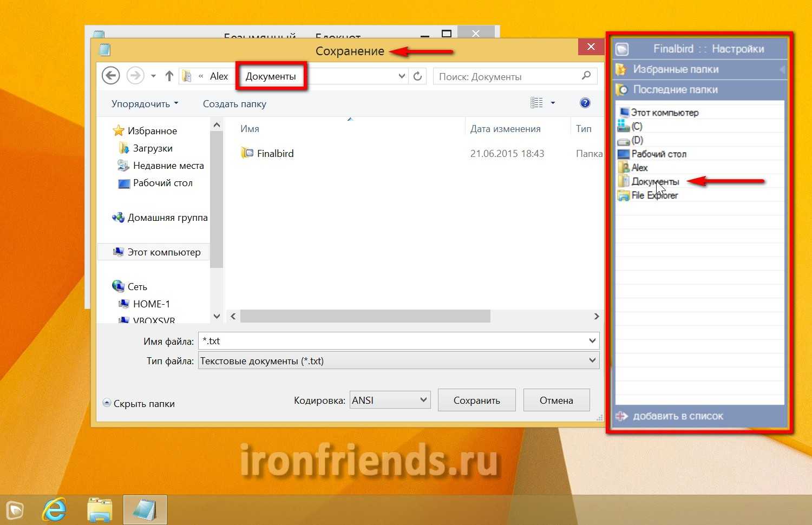Click the Forward arrow in the save dialog
Viewport: 812px width, 525px height.
[135, 76]
